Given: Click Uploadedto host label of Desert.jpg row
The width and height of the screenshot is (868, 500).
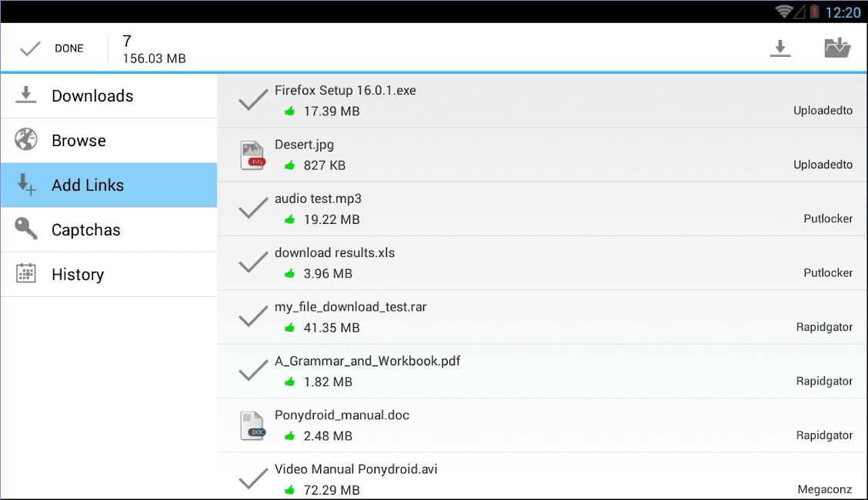Looking at the screenshot, I should pos(823,165).
